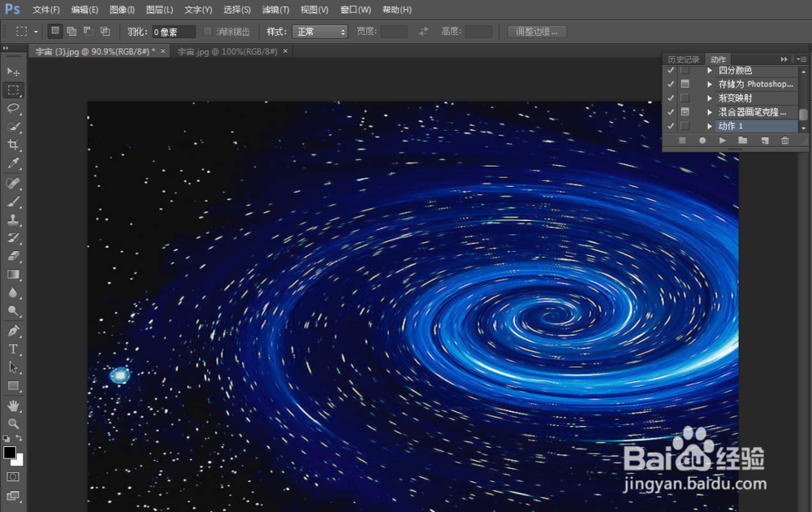Expand the 渐变映射 action
This screenshot has width=812, height=512.
tap(710, 98)
